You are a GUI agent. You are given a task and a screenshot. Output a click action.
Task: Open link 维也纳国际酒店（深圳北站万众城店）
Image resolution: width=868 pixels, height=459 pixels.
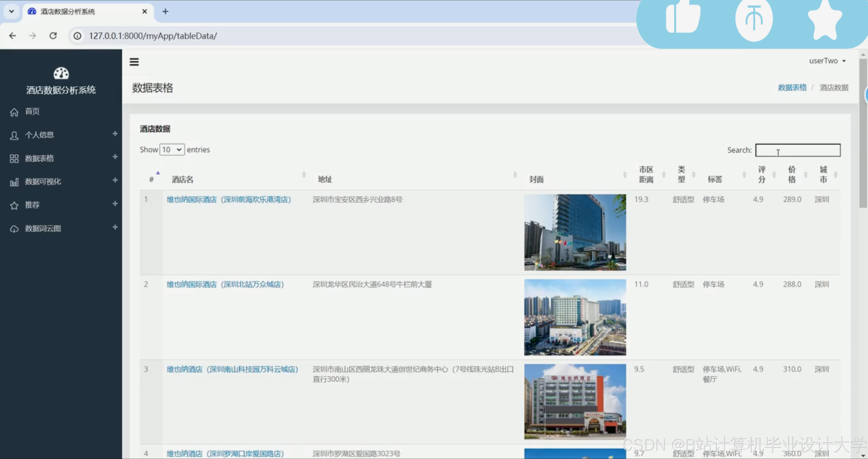[225, 284]
